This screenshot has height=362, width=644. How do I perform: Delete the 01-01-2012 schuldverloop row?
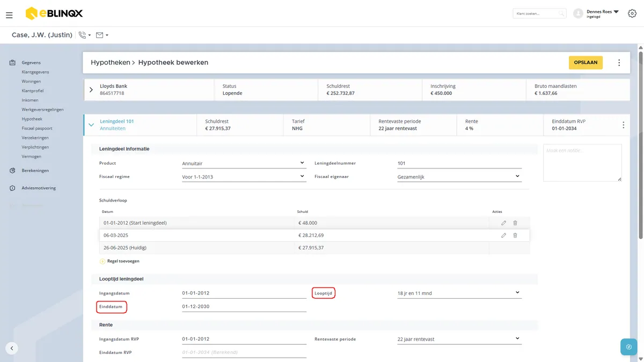coord(515,223)
